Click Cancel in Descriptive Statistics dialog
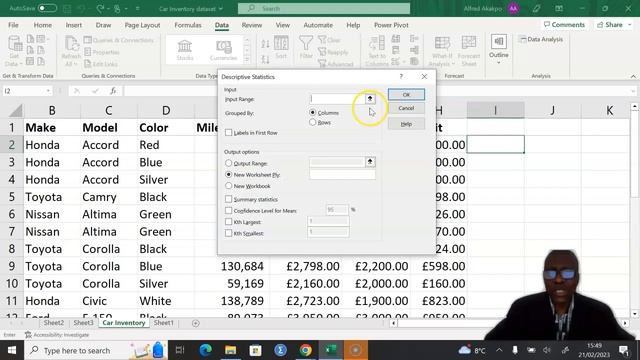640x360 pixels. coord(406,108)
